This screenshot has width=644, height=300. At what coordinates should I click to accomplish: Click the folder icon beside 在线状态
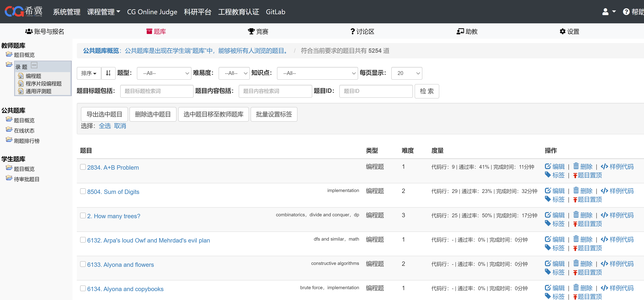point(9,129)
